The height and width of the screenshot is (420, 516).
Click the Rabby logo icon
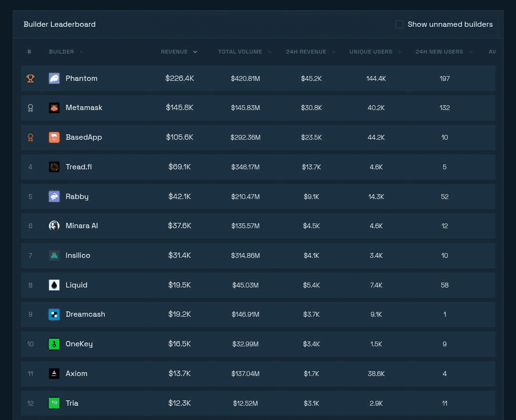54,197
